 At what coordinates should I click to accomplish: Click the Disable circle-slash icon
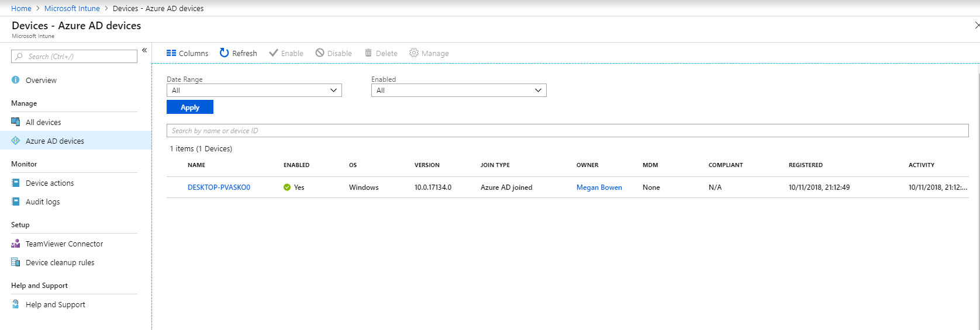[320, 53]
